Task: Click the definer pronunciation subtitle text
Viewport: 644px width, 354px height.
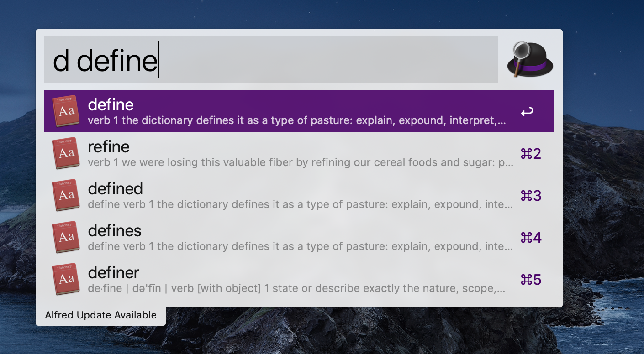Action: 297,288
